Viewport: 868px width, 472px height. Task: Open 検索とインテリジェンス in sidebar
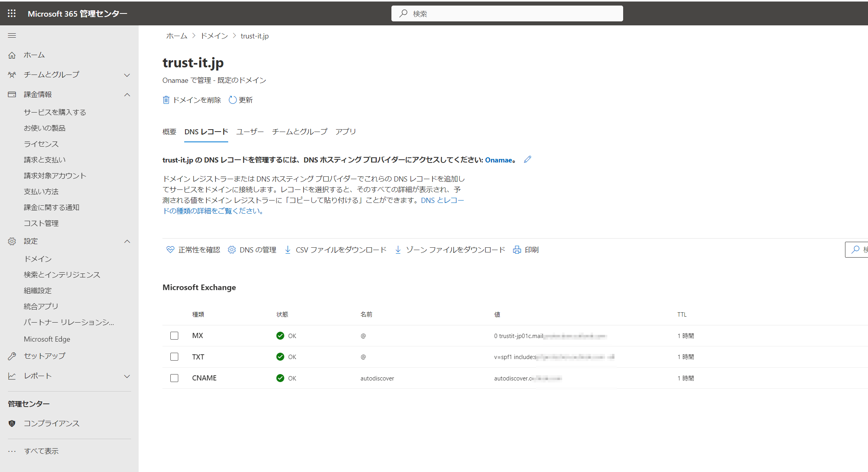coord(62,275)
